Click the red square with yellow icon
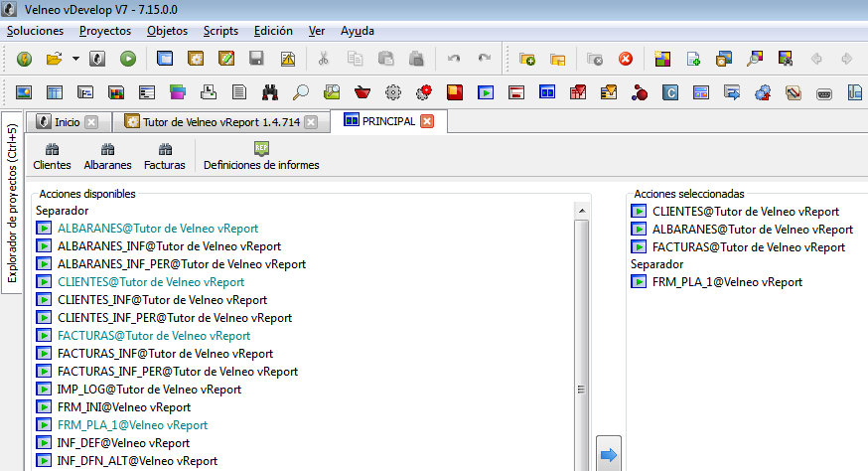 (x=455, y=92)
